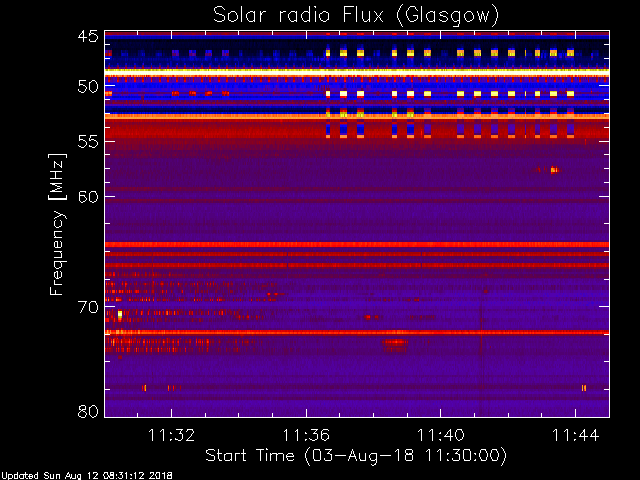
Task: Click the title 'Solar radio Flux (Glasgow)'
Action: [356, 16]
